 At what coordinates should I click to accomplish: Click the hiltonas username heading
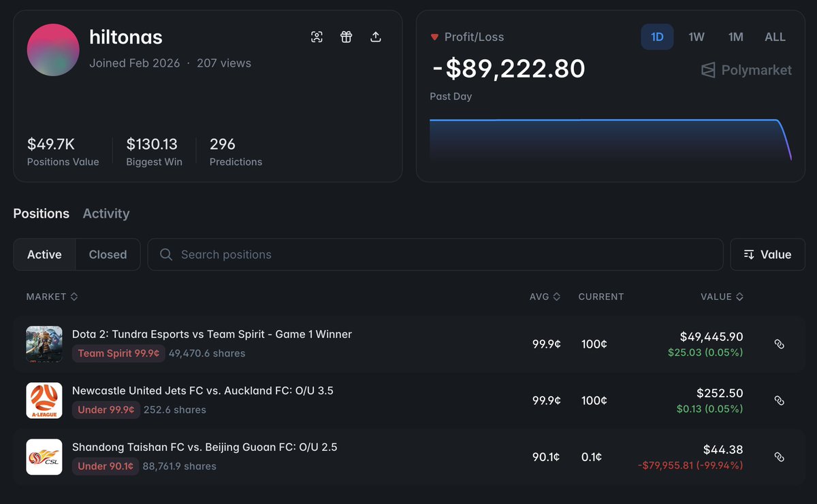click(126, 37)
